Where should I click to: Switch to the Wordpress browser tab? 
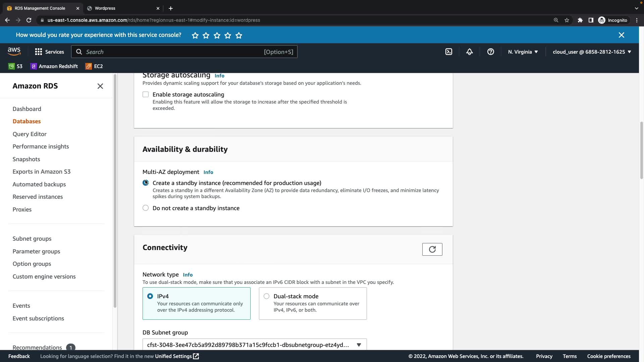[105, 8]
